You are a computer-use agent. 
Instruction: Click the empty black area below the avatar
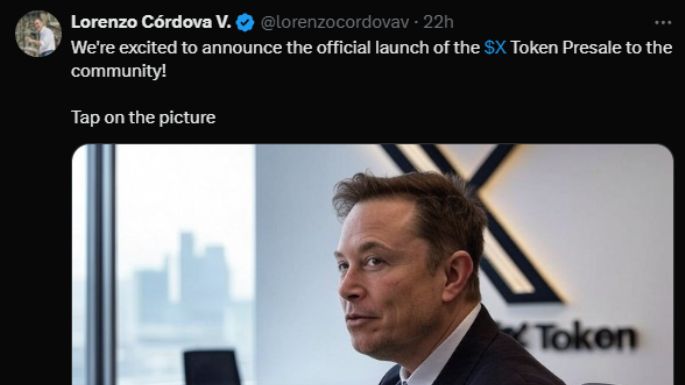click(x=37, y=219)
